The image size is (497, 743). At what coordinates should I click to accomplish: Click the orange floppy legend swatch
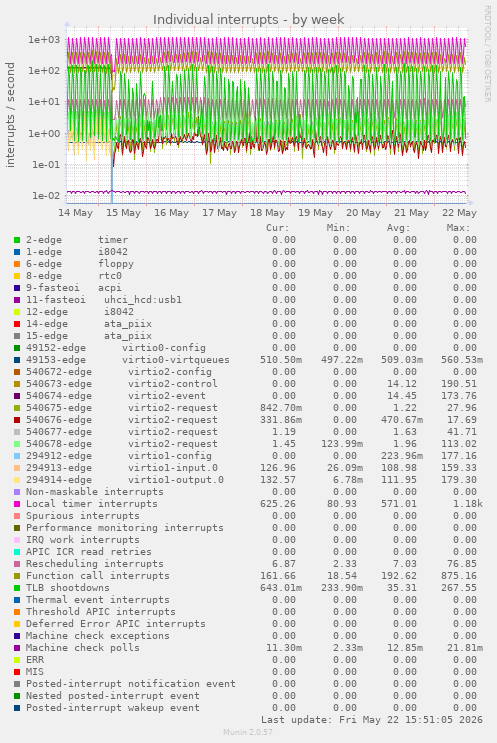coord(17,264)
